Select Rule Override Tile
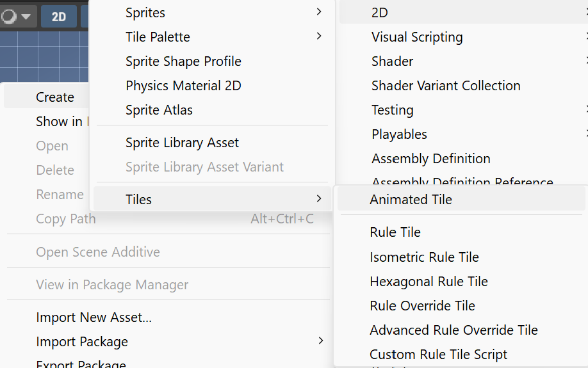This screenshot has width=588, height=368. 422,306
